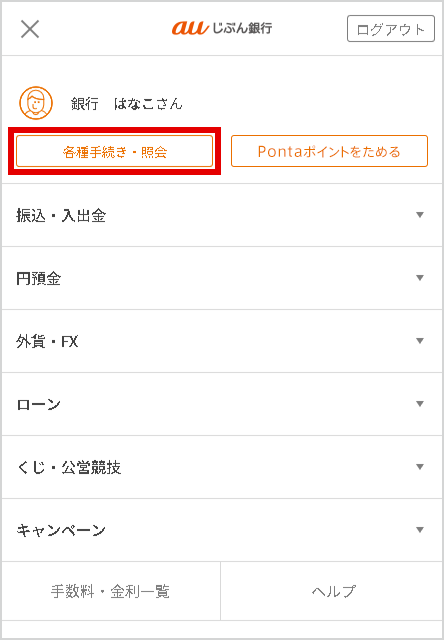Expand the くじ・公営競技 arrow
Viewport: 444px width, 640px height.
420,467
